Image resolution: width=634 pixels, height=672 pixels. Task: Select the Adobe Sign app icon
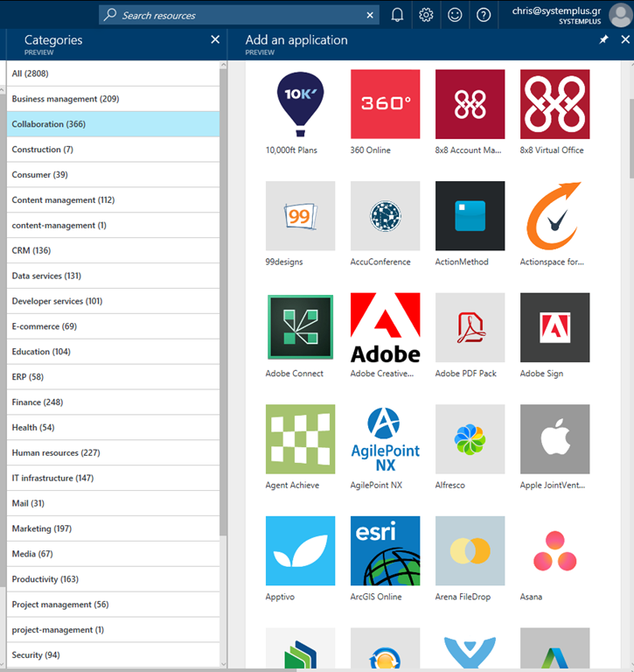pyautogui.click(x=554, y=327)
